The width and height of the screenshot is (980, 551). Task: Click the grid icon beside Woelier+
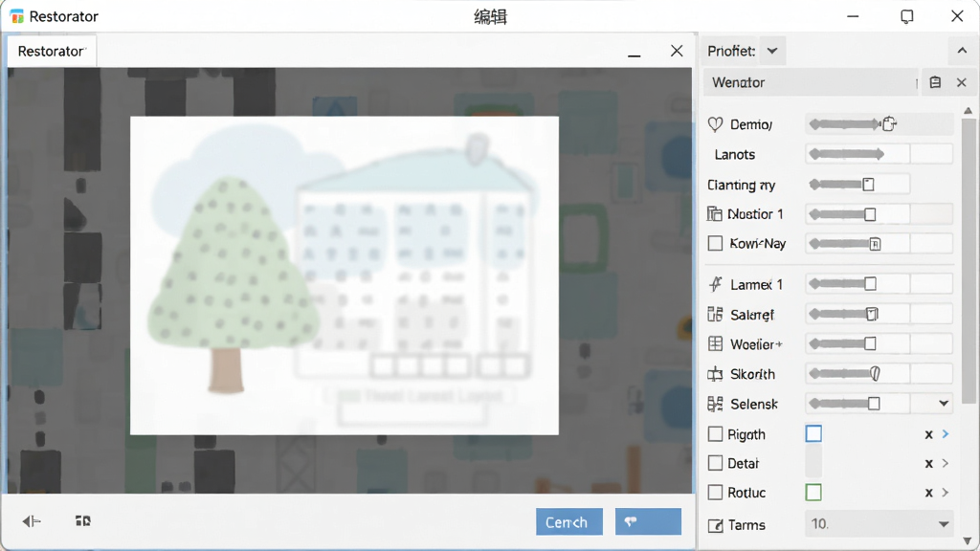coord(715,344)
